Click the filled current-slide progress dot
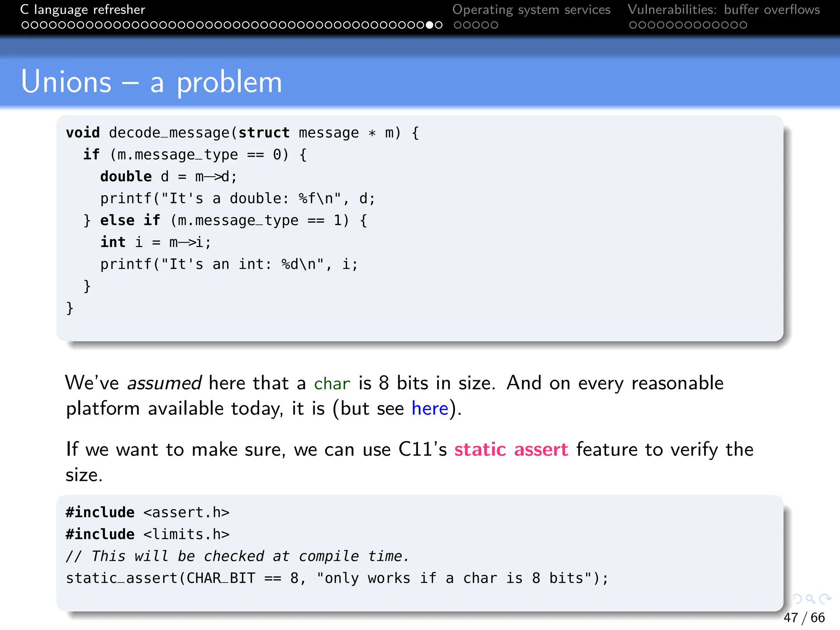The image size is (840, 630). pos(429,25)
